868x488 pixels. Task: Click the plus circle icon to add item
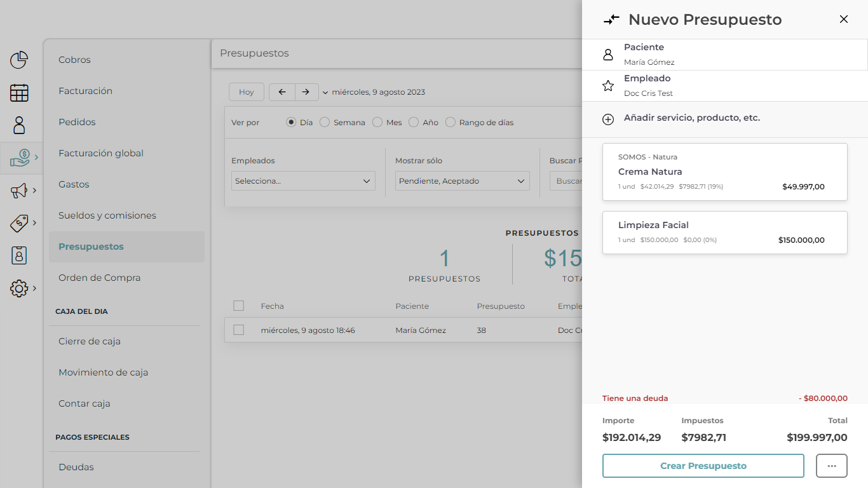pyautogui.click(x=608, y=119)
